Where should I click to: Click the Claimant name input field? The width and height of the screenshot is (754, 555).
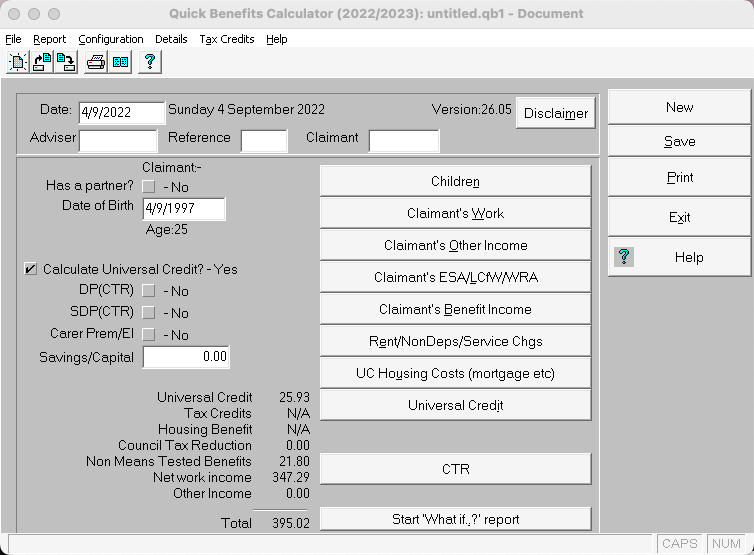(x=404, y=141)
